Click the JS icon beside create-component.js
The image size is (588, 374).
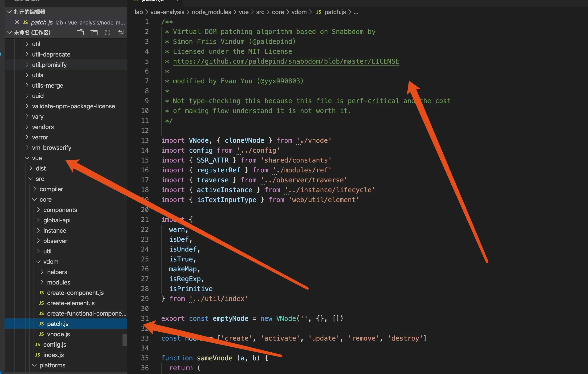pos(41,293)
